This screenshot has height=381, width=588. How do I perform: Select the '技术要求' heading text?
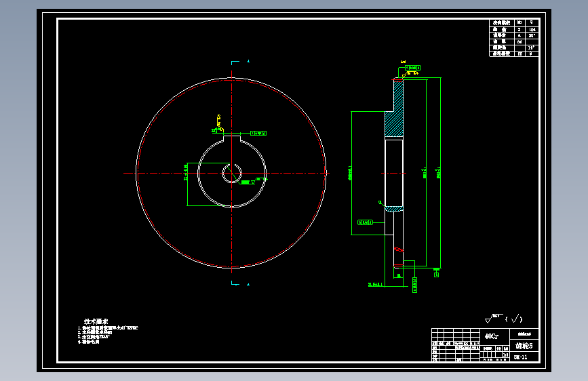(96, 322)
